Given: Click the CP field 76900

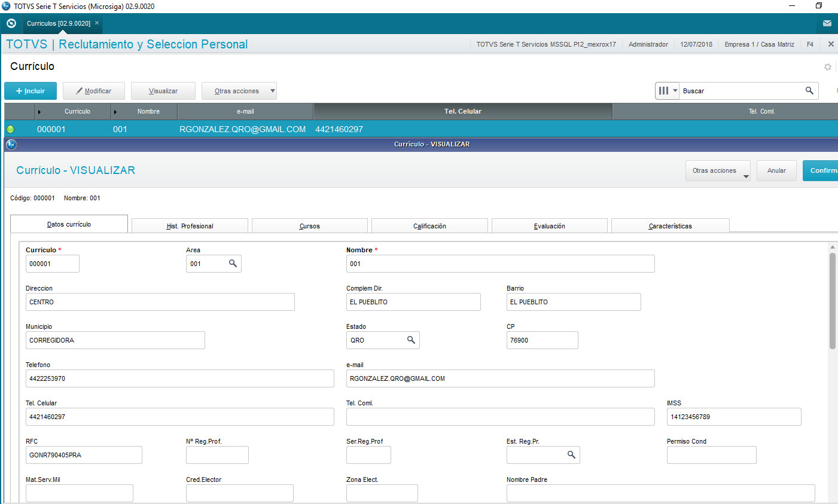Looking at the screenshot, I should click(x=543, y=340).
